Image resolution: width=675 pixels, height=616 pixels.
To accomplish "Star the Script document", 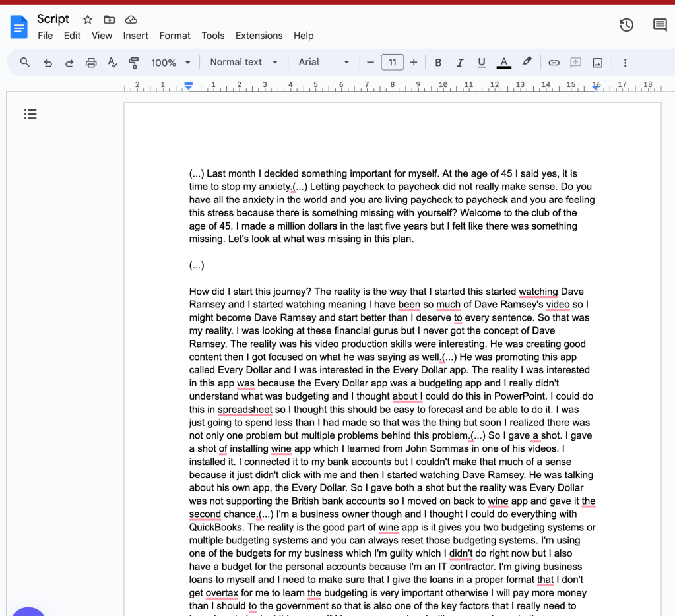I will tap(88, 19).
